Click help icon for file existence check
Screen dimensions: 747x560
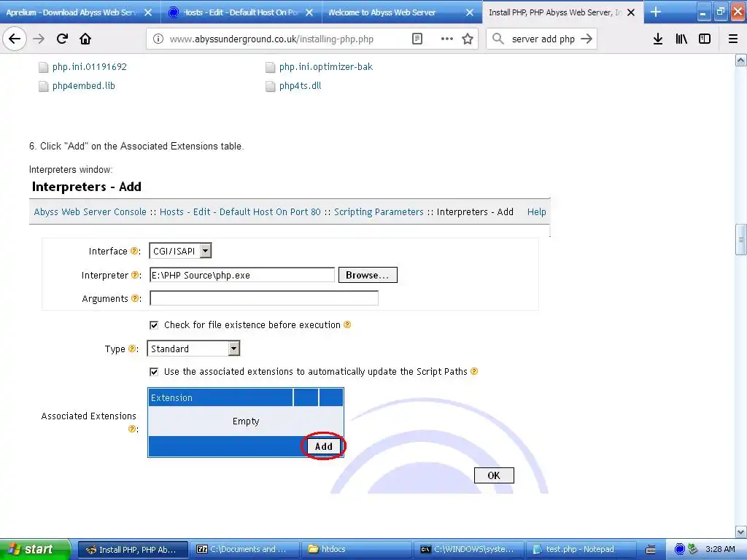(x=347, y=324)
